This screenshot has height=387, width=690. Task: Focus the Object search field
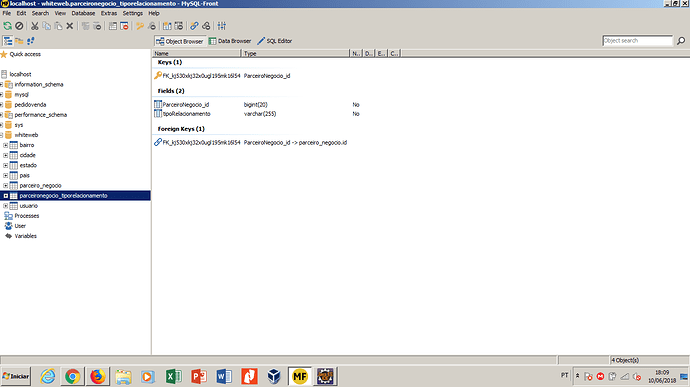pyautogui.click(x=638, y=41)
